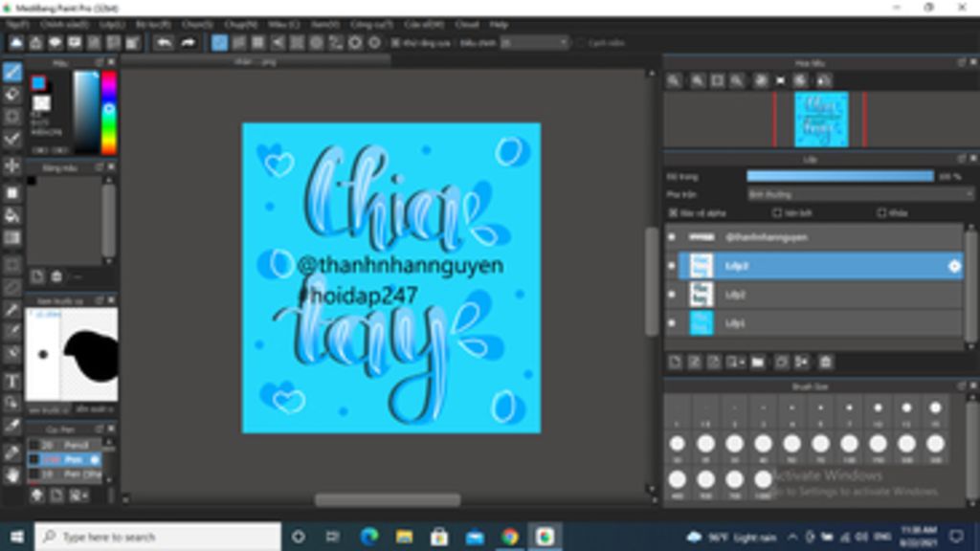Viewport: 980px width, 551px height.
Task: Open the notification center icon
Action: coord(956,537)
